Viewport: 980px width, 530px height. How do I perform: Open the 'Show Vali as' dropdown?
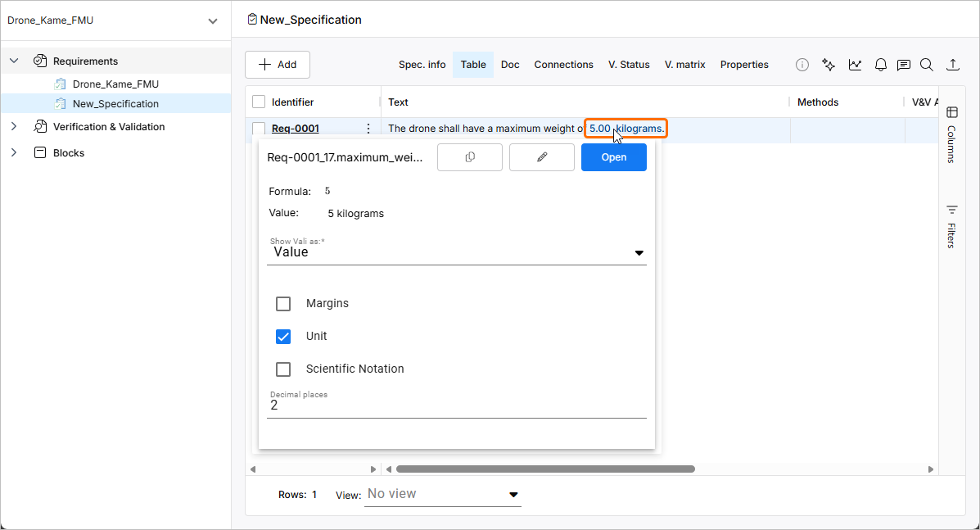click(x=457, y=252)
